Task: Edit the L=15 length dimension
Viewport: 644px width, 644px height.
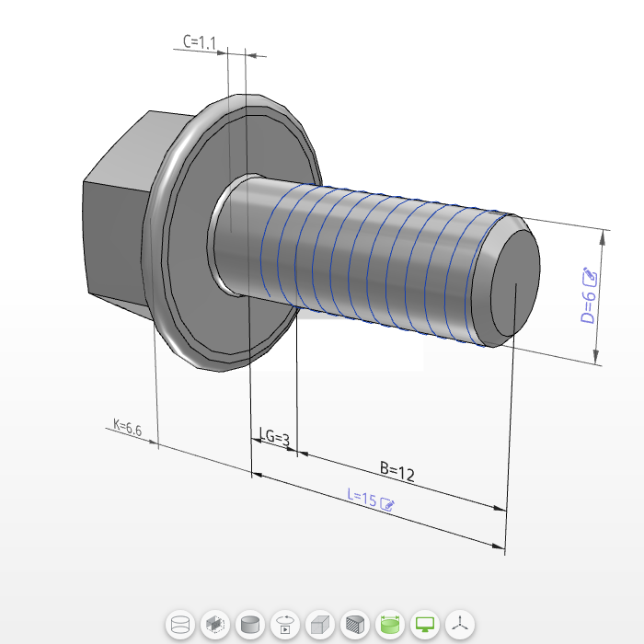Action: pyautogui.click(x=387, y=504)
